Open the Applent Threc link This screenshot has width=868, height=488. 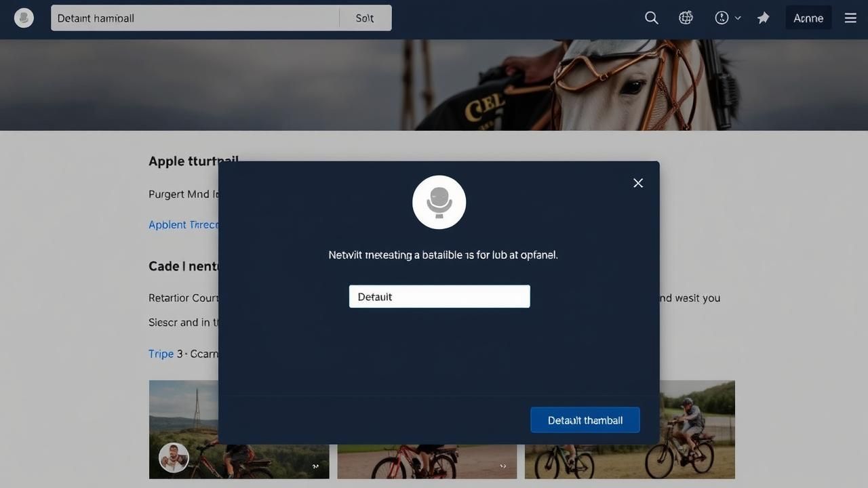tap(182, 225)
